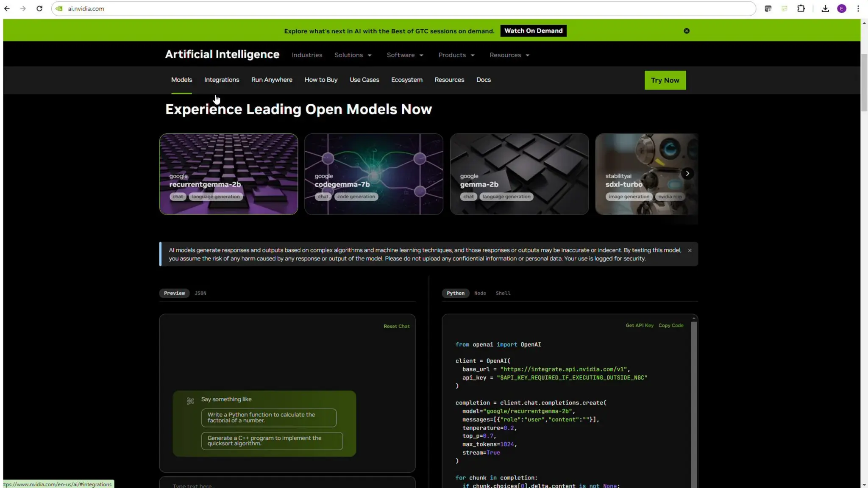Choose the Python factorial prompt suggestion
868x488 pixels.
[x=269, y=418]
